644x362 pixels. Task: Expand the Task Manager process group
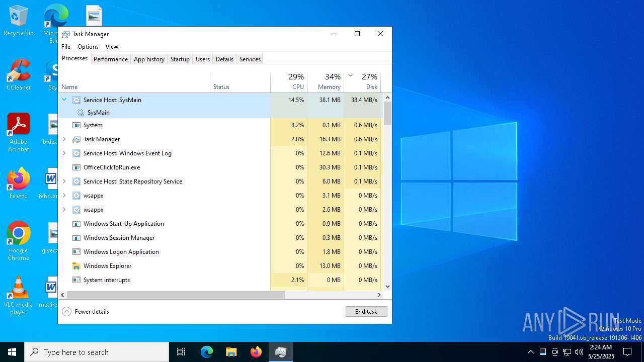64,139
